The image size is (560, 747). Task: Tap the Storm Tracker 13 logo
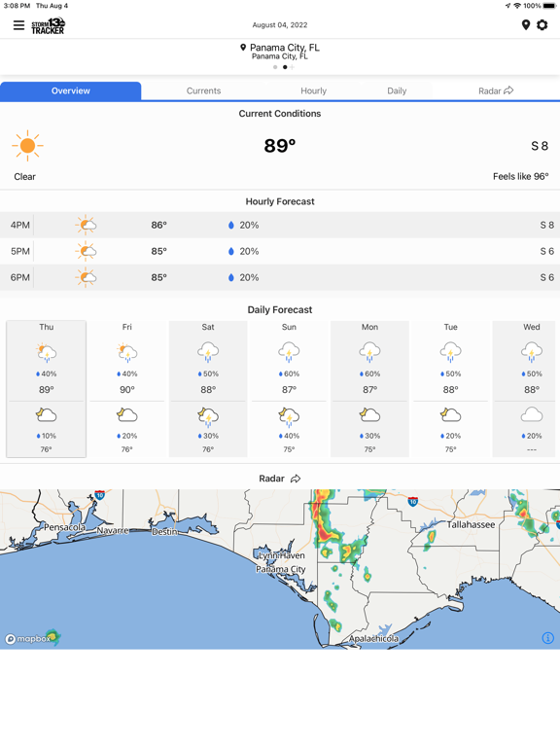click(x=48, y=25)
